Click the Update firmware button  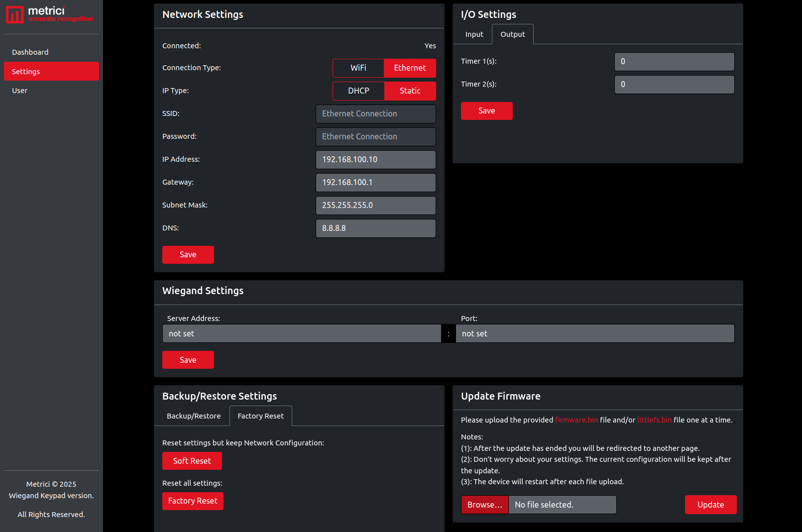(x=711, y=505)
